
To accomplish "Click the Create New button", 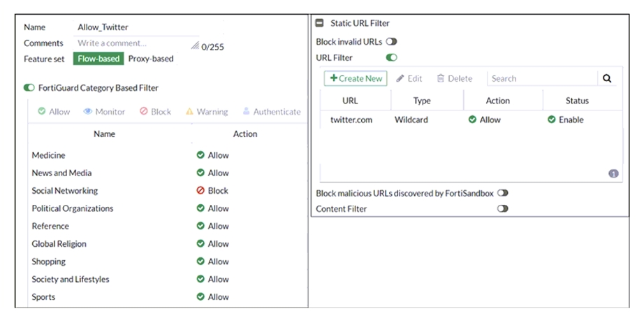I will click(356, 78).
